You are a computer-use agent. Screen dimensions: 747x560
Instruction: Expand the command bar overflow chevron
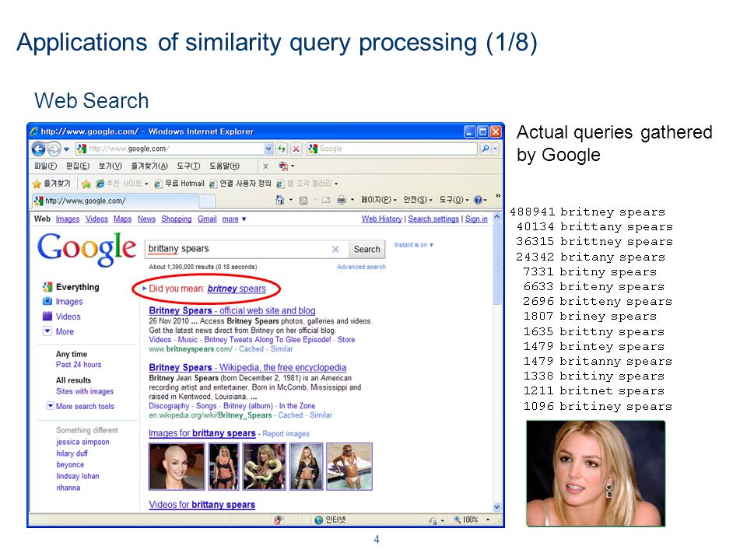[x=498, y=196]
